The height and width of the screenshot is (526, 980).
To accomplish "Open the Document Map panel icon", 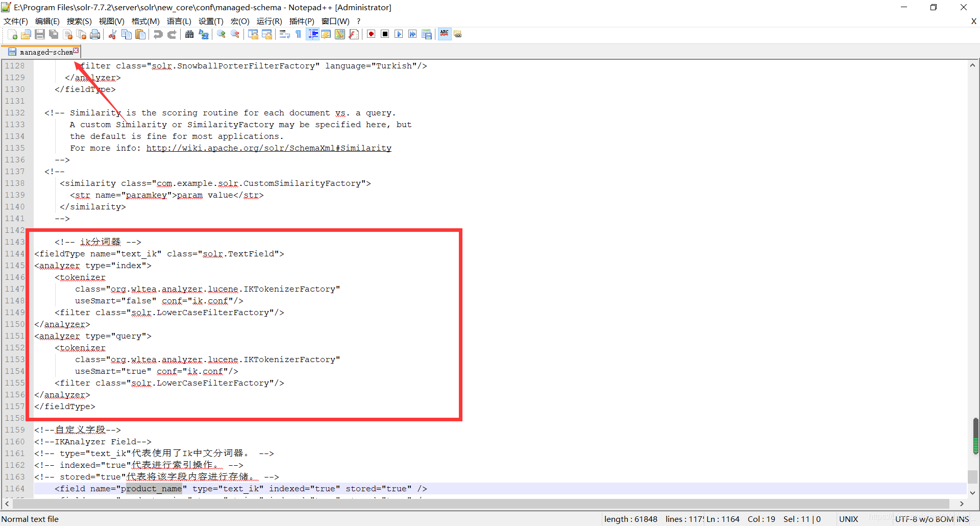I will 340,34.
